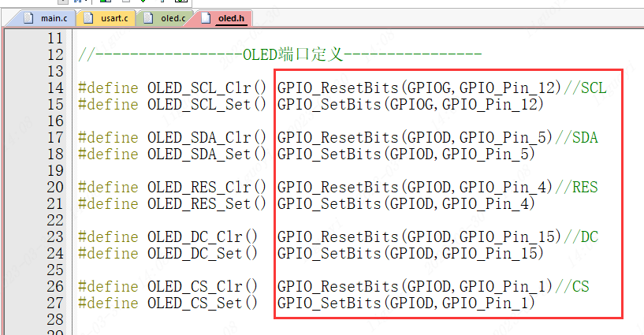
Task: Click GPIO_ResetBits(GPIOD,GPIO_Pin_4) on line 20
Action: [415, 188]
